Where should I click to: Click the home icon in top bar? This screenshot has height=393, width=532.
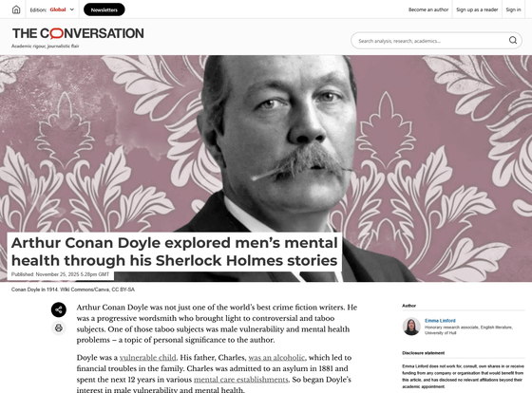[16, 9]
